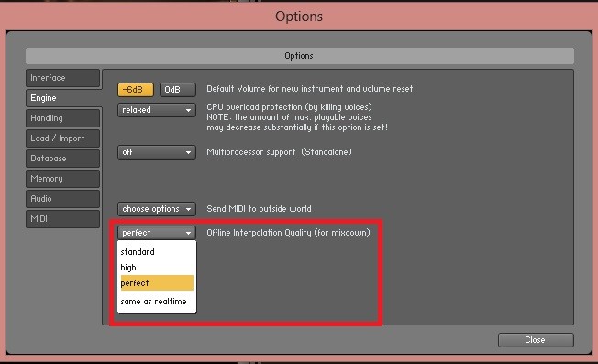Open the choose options MIDI dropdown

click(157, 209)
